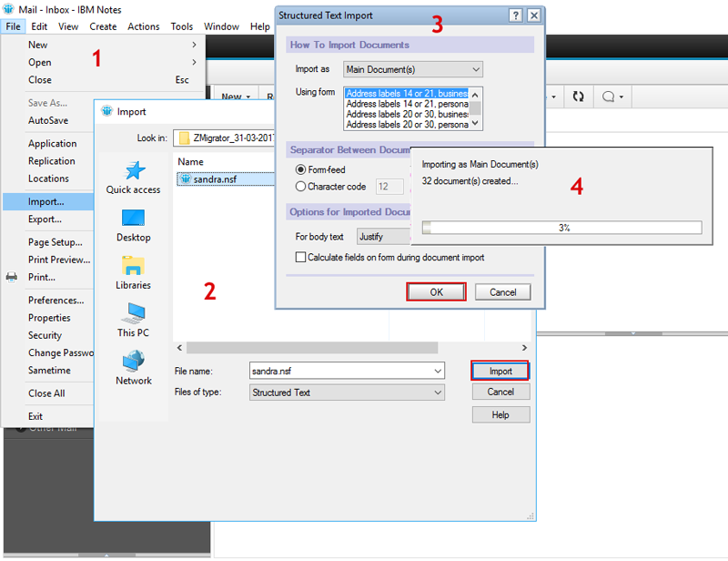The image size is (728, 561).
Task: Choose Exit from File menu
Action: point(48,416)
